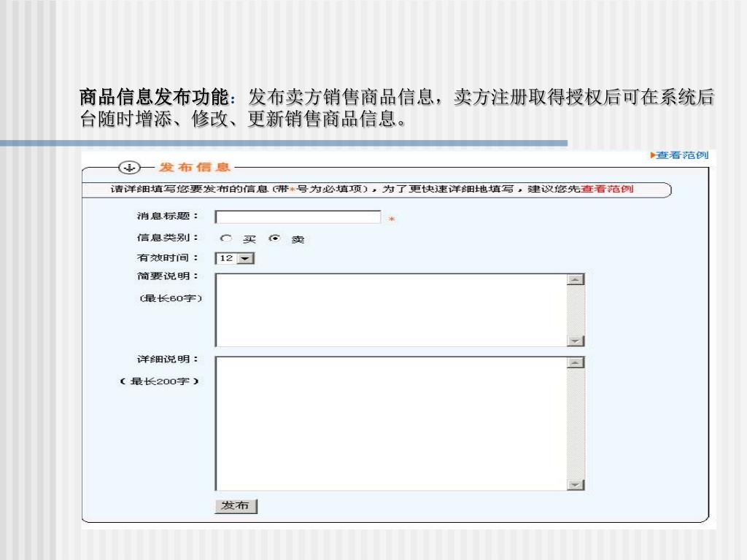Image resolution: width=747 pixels, height=560 pixels.
Task: Click up arrow of 详细说明 scrollbar
Action: (576, 363)
